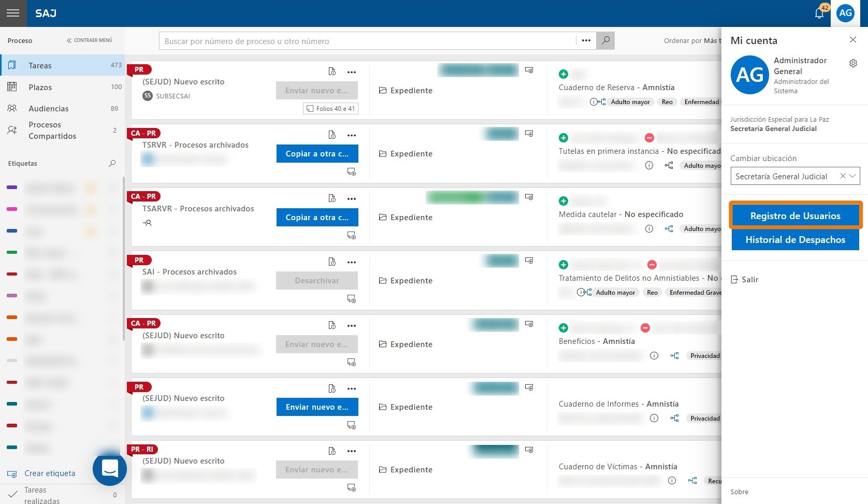Clear the Secretaría General Judicial selection
The width and height of the screenshot is (868, 504).
coord(843,176)
